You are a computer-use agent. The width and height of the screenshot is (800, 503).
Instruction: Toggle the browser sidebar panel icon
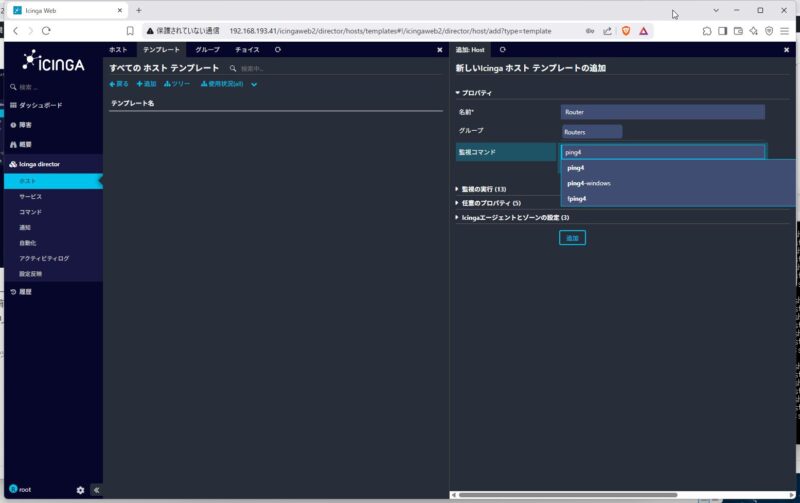point(722,31)
